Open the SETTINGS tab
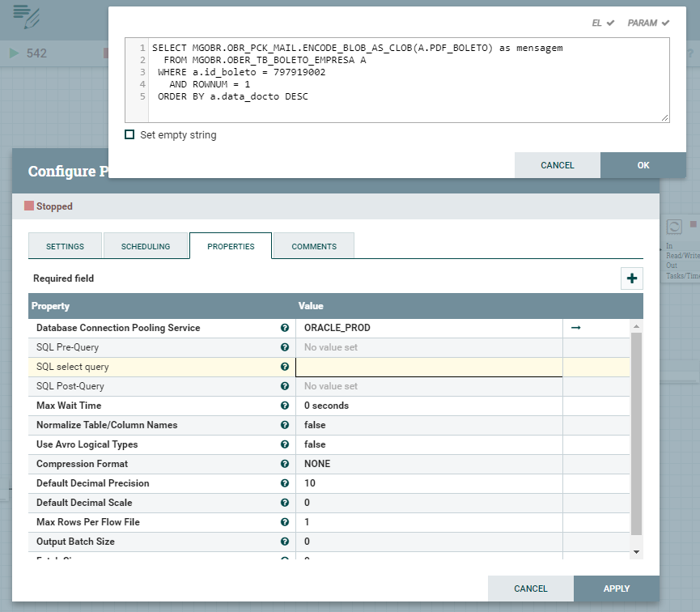The width and height of the screenshot is (700, 612). (66, 246)
